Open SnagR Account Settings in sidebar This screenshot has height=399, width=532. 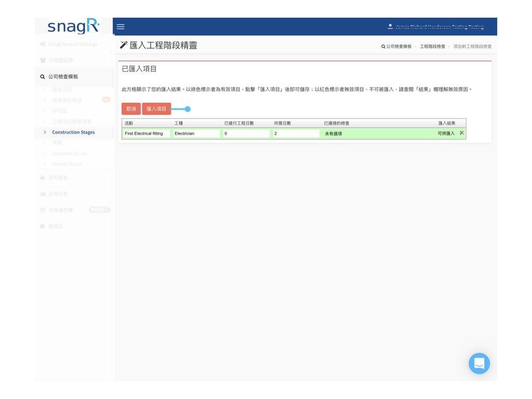(x=73, y=44)
